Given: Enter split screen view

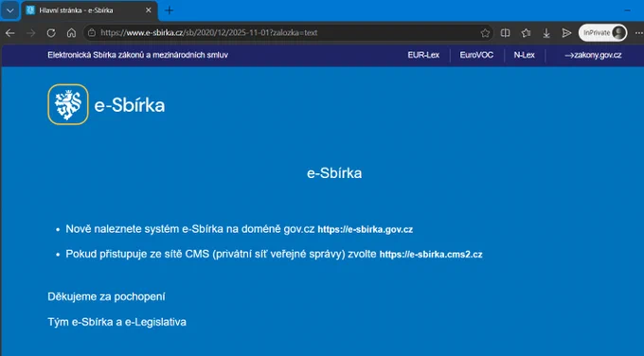Looking at the screenshot, I should [x=505, y=33].
